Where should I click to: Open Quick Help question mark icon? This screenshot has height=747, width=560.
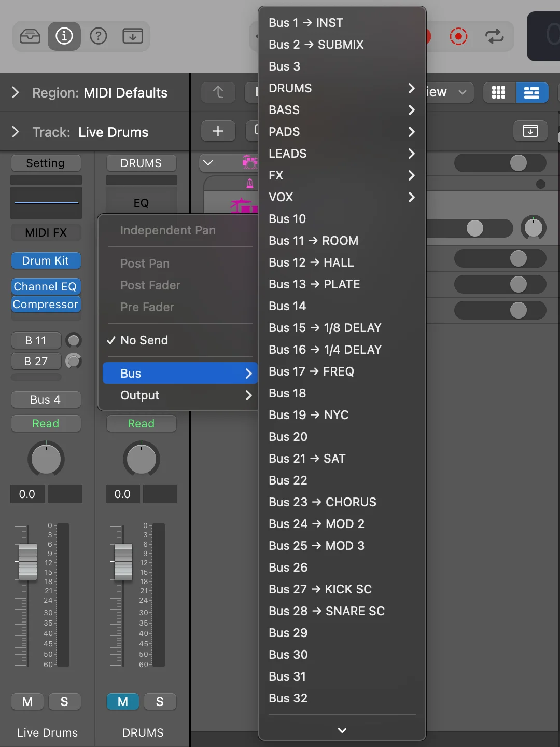tap(99, 36)
